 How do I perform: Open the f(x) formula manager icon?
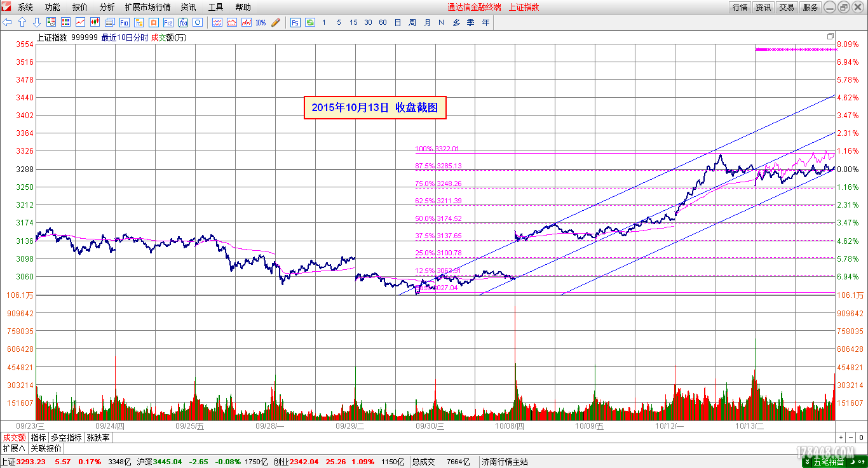(183, 22)
